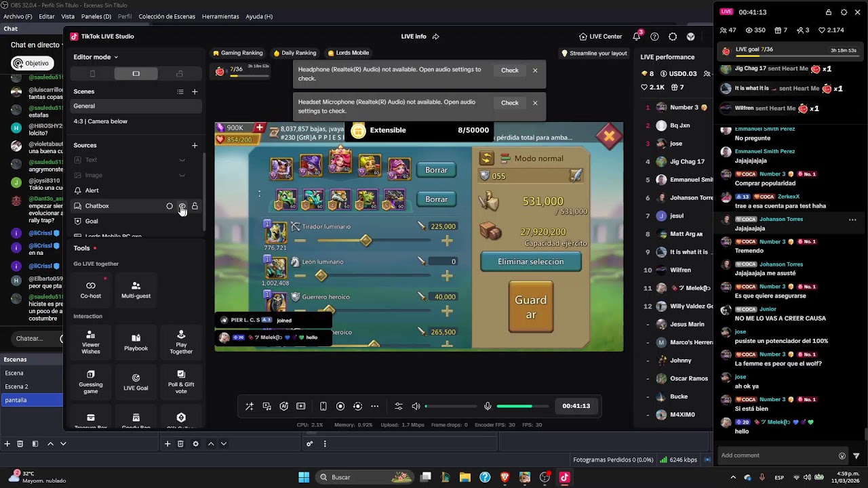
Task: Select the Escena 2 scene in OBS
Action: click(x=31, y=386)
